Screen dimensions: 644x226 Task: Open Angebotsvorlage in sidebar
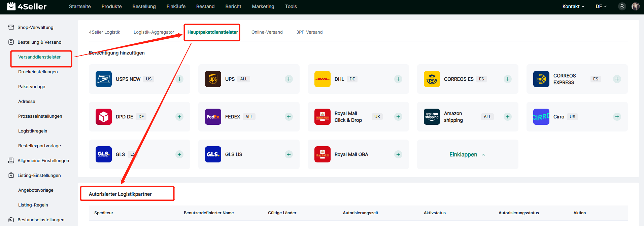pyautogui.click(x=36, y=190)
